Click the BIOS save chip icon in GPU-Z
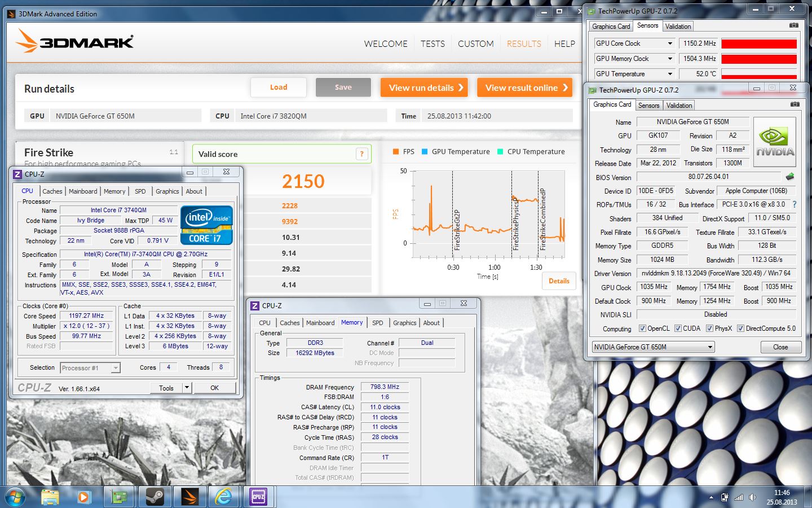 (790, 177)
